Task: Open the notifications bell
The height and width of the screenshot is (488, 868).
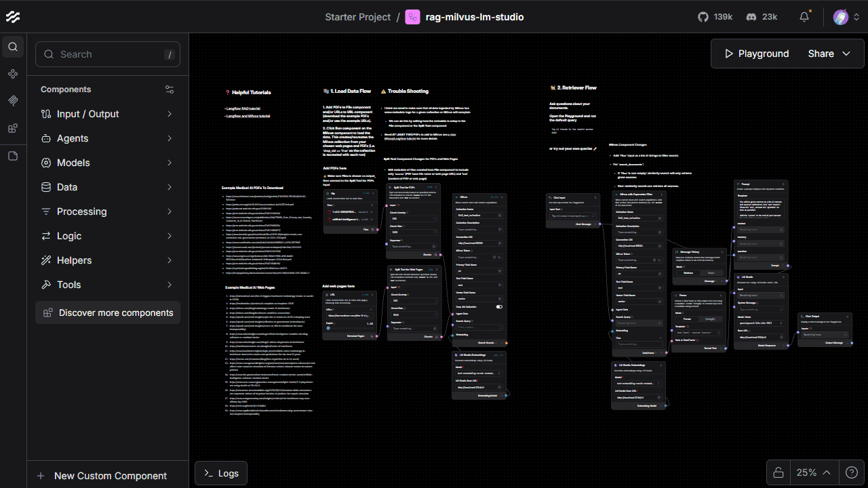Action: 804,17
